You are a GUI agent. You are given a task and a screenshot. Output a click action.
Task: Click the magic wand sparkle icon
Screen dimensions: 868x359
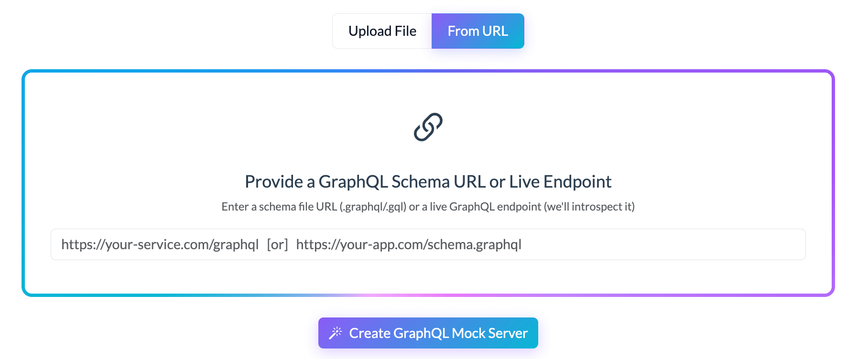coord(336,333)
